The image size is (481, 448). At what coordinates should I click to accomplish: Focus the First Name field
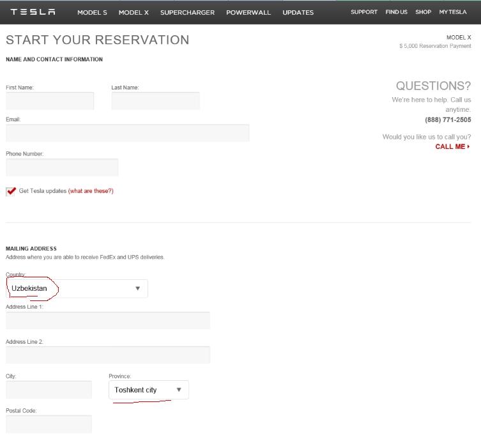(x=50, y=101)
